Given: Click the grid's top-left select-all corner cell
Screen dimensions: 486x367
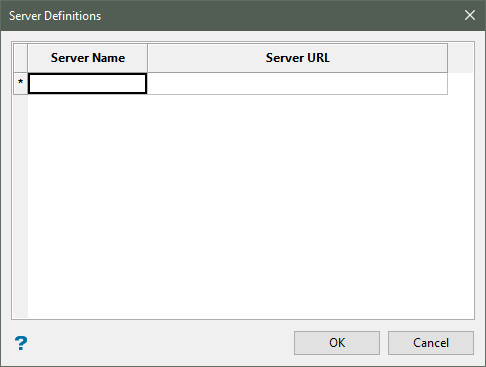Looking at the screenshot, I should coord(21,58).
